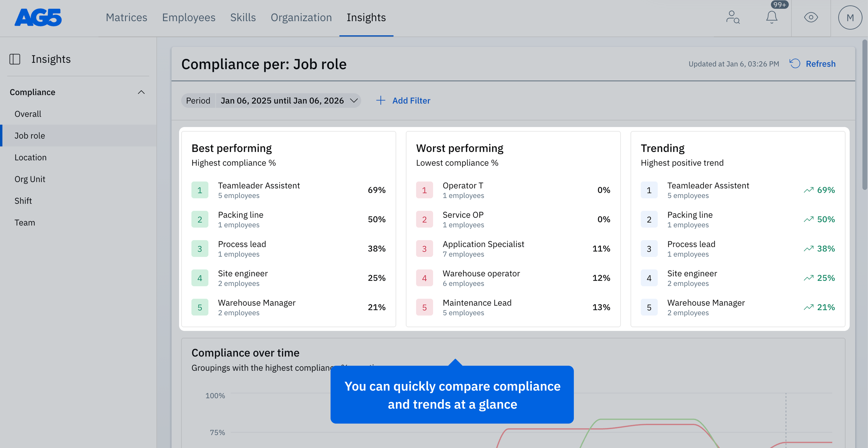The width and height of the screenshot is (868, 448).
Task: Click the AG5 logo
Action: tap(38, 17)
